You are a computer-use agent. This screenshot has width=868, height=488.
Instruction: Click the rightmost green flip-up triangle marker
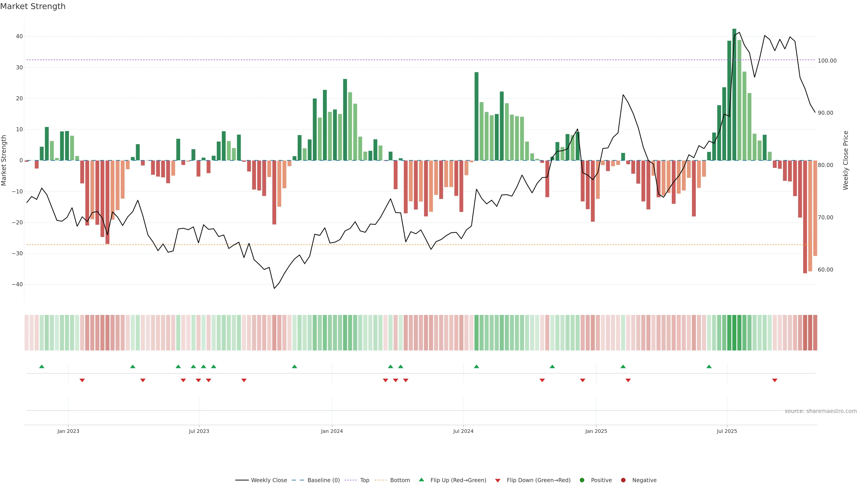click(x=709, y=366)
